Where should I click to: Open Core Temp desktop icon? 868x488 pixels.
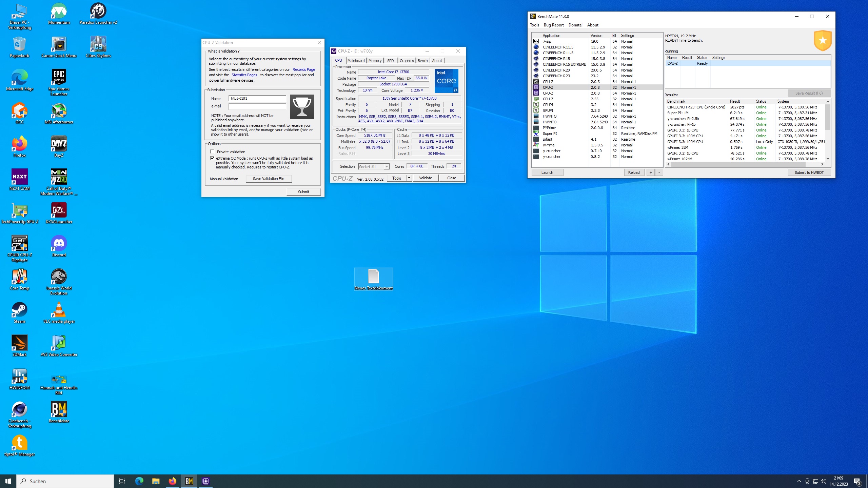pos(19,280)
